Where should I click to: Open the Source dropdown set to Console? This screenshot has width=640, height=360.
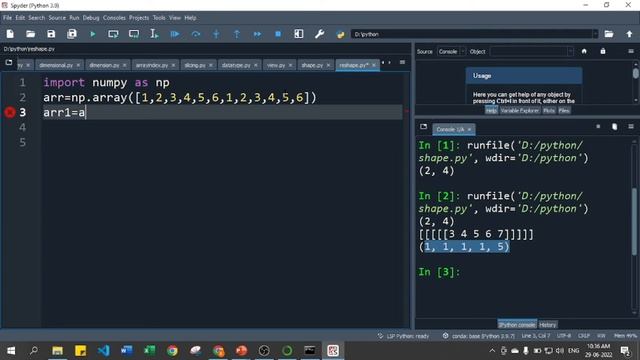[x=451, y=51]
